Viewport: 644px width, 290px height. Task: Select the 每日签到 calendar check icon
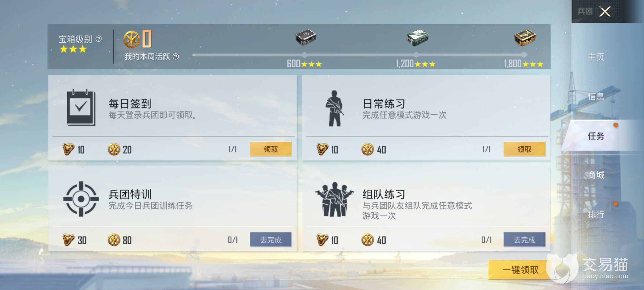tap(81, 107)
